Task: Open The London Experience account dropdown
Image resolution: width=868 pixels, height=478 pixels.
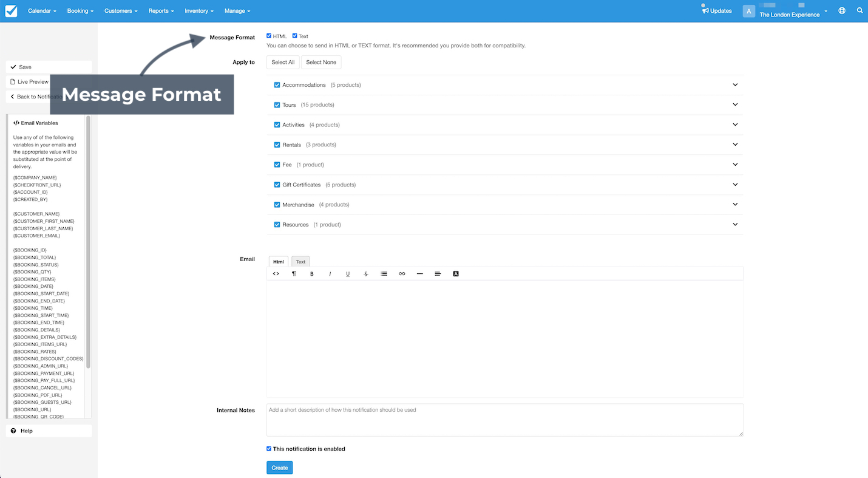Action: tap(793, 15)
